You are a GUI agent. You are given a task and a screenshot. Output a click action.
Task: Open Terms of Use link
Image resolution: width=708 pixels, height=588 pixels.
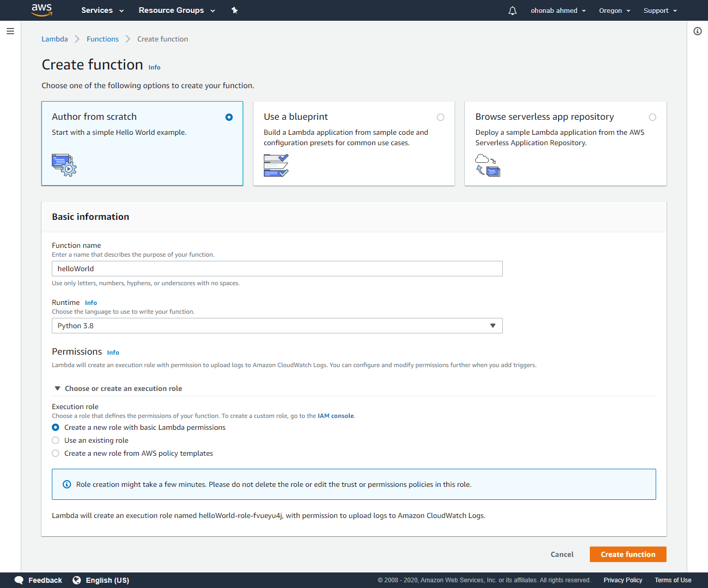[673, 580]
